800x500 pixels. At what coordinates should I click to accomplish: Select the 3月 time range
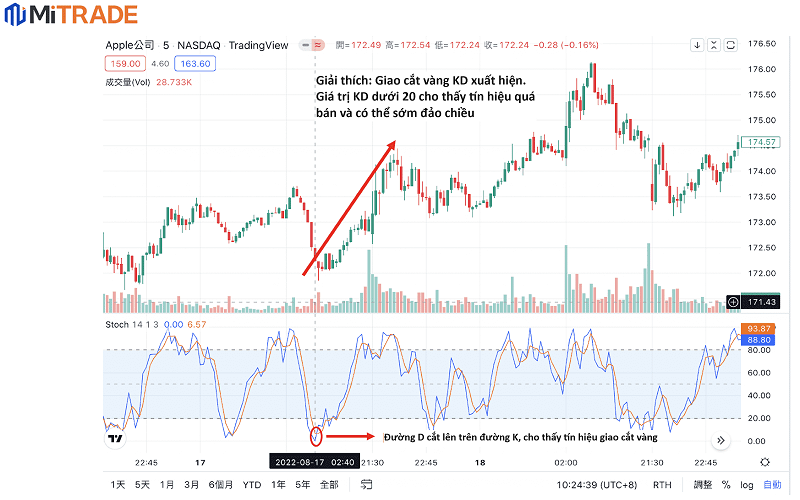coord(191,484)
